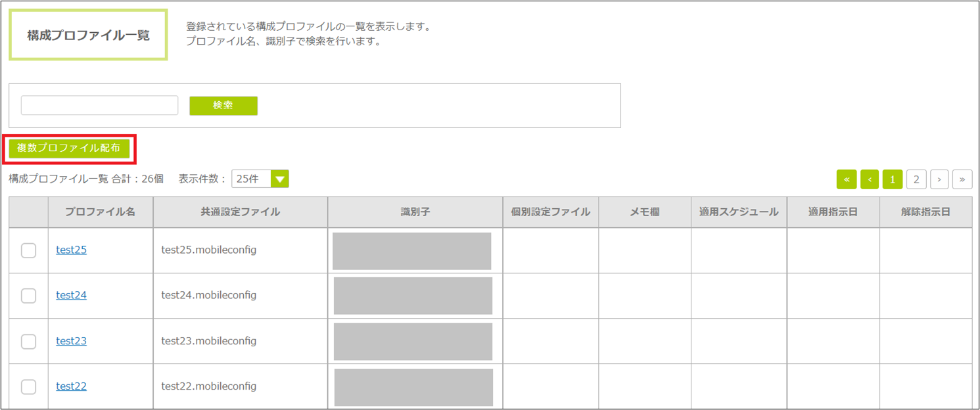
Task: Open the test23 profile link
Action: pyautogui.click(x=71, y=341)
